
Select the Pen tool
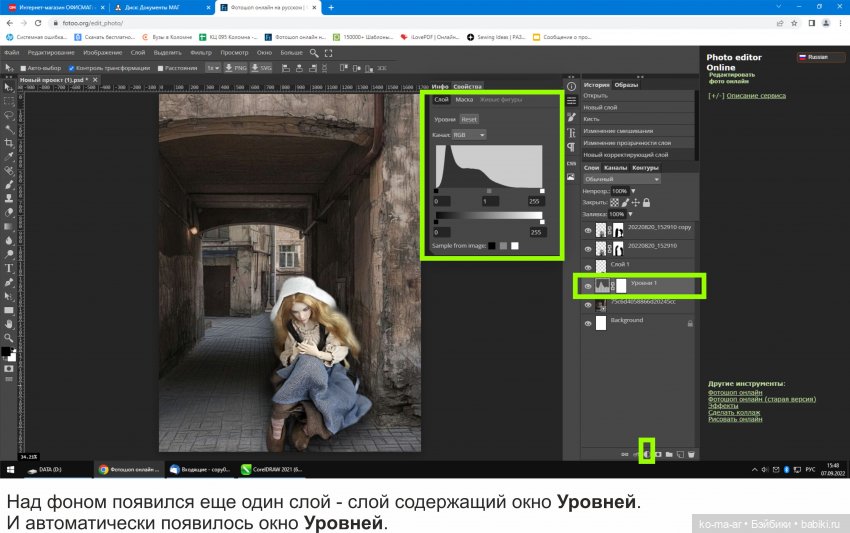[9, 282]
